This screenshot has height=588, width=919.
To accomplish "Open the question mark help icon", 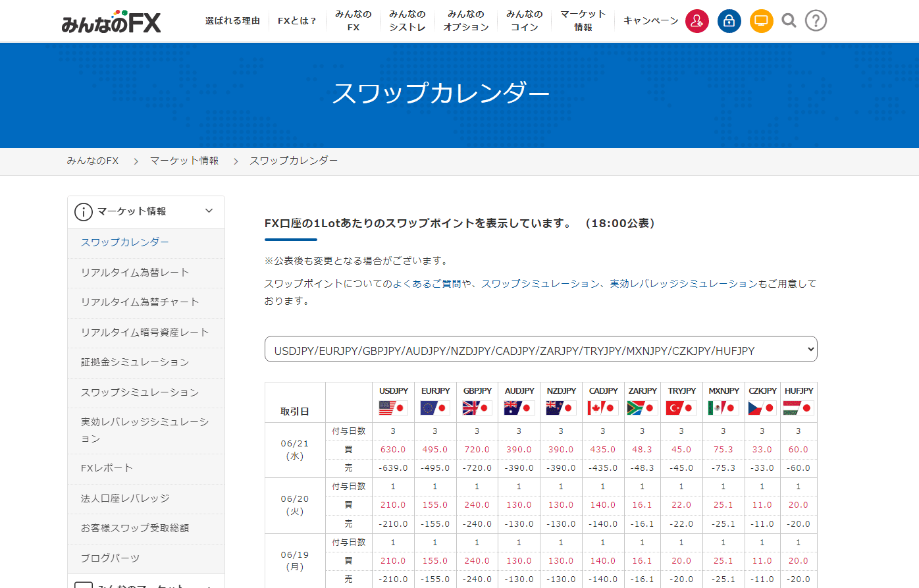I will (816, 21).
